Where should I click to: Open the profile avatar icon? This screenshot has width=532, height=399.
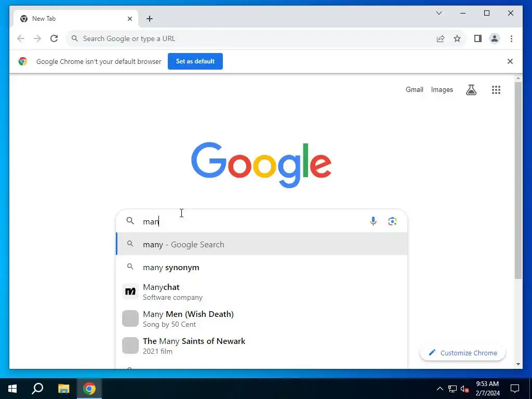point(495,38)
